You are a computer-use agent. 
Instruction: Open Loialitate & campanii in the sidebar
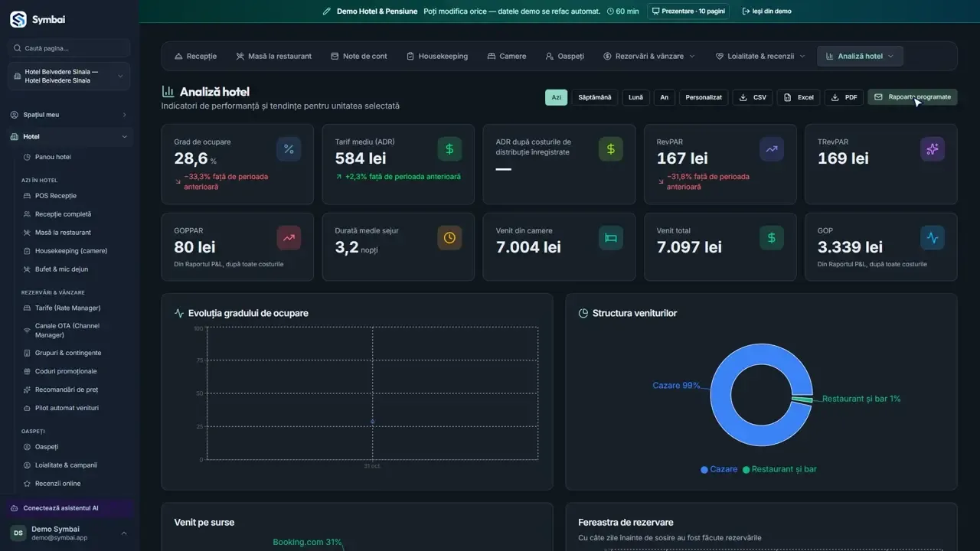(66, 465)
